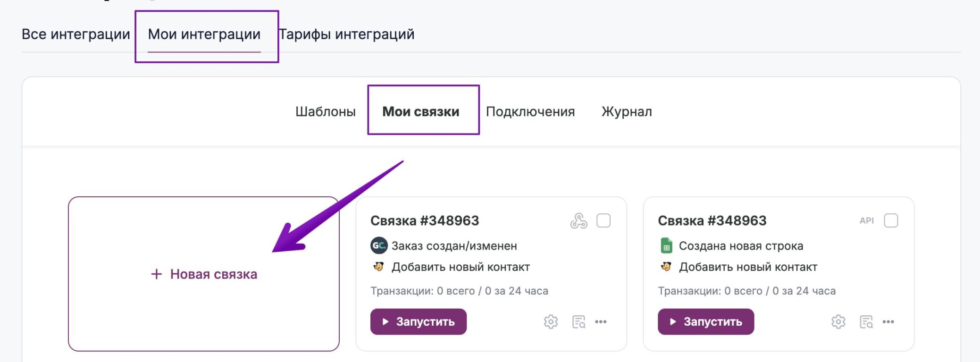
Task: Click the API label on the Создана новая строка card
Action: (867, 220)
